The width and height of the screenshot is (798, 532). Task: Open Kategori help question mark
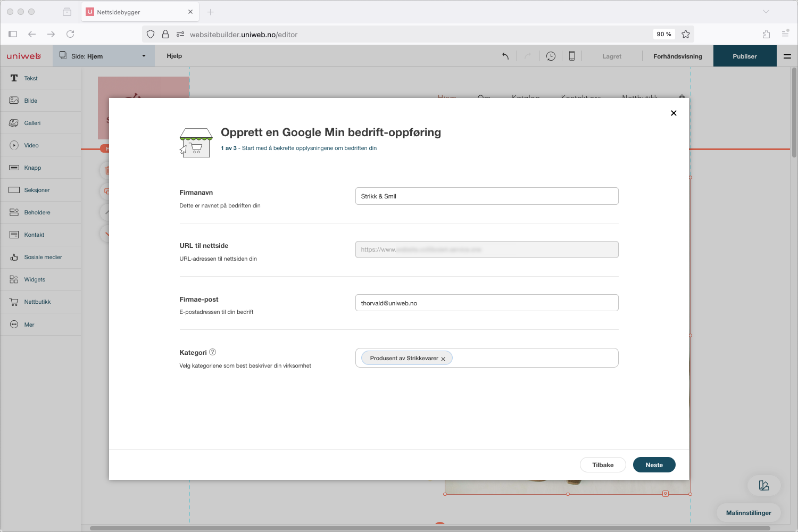point(213,352)
